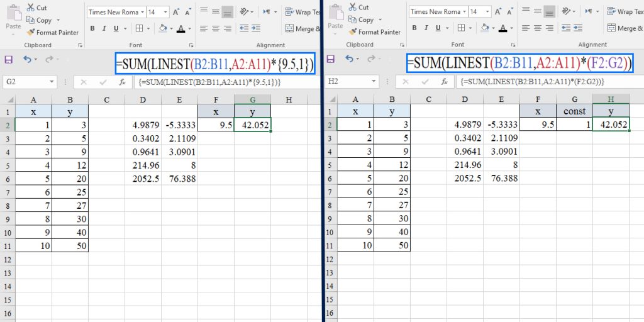Click Copy in the left Excel window
The image size is (644, 322).
coord(39,20)
